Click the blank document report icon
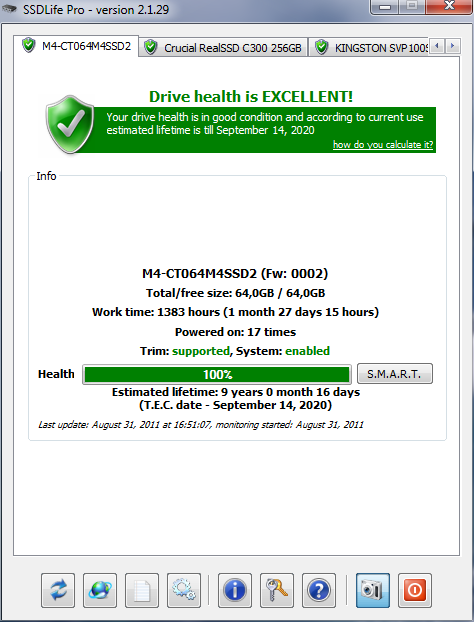 (x=142, y=590)
